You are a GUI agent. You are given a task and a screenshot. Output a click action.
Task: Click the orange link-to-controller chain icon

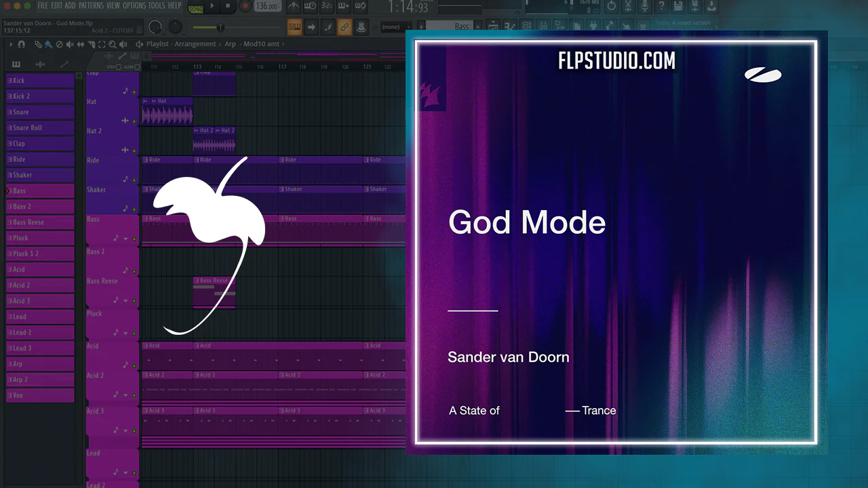tap(344, 27)
